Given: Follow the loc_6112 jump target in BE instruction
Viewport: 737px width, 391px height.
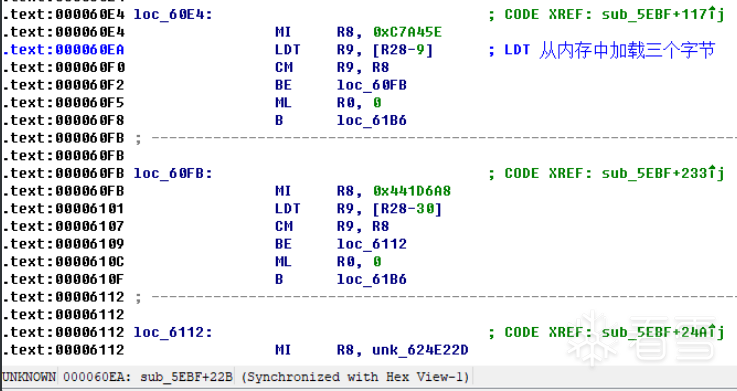Looking at the screenshot, I should coord(372,244).
